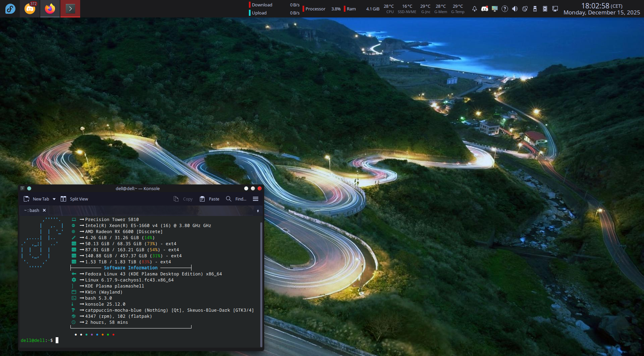The height and width of the screenshot is (356, 644).
Task: Open the audio volume tray icon
Action: click(515, 9)
